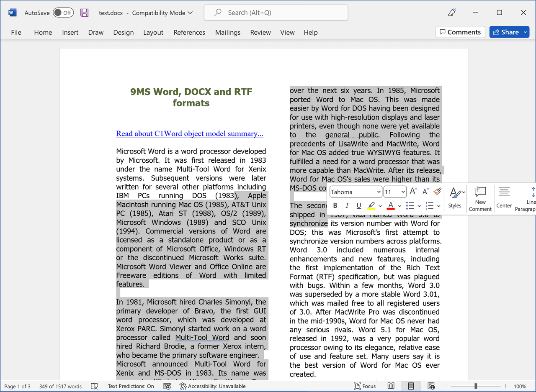Open the Comments pane button
The height and width of the screenshot is (392, 536).
pos(460,32)
